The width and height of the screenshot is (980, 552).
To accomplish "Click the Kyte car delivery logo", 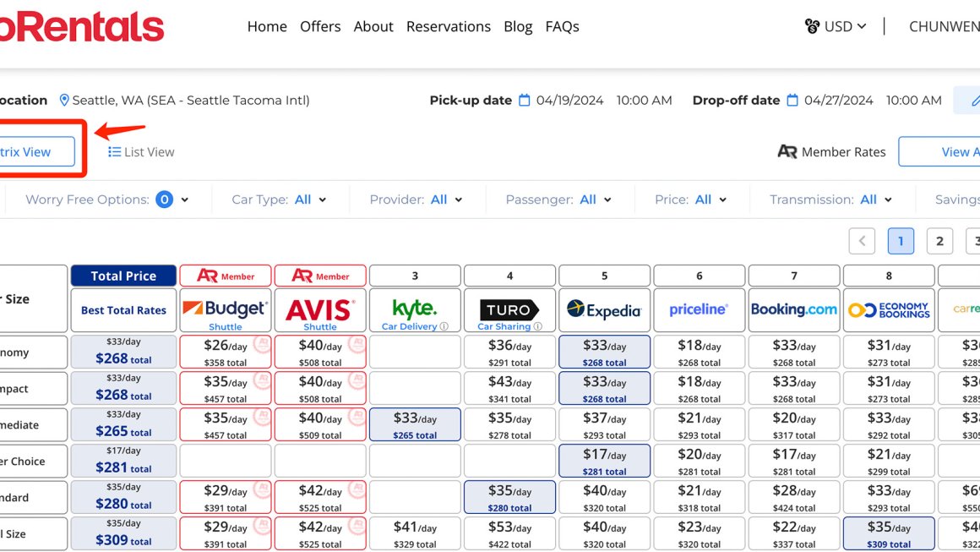I will pyautogui.click(x=415, y=309).
